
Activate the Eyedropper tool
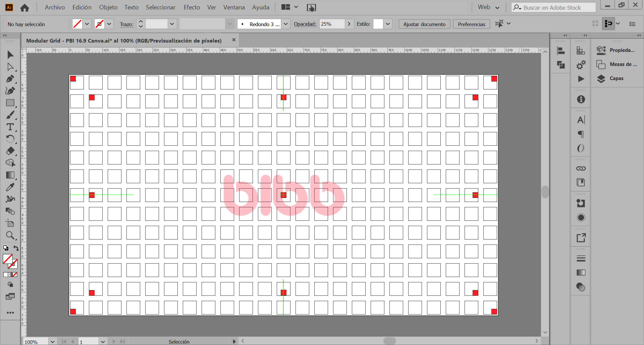(x=10, y=187)
